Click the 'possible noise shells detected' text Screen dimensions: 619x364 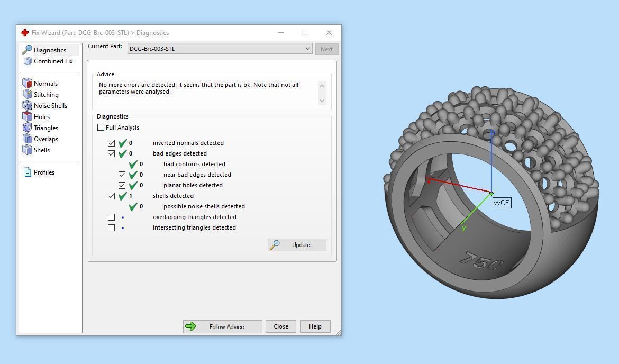tap(204, 206)
